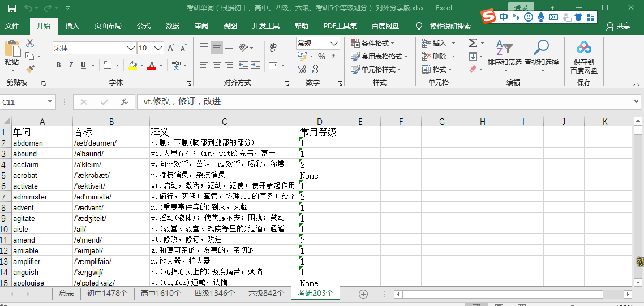644x306 pixels.
Task: Apply the Merge and Center icon
Action: click(x=273, y=65)
